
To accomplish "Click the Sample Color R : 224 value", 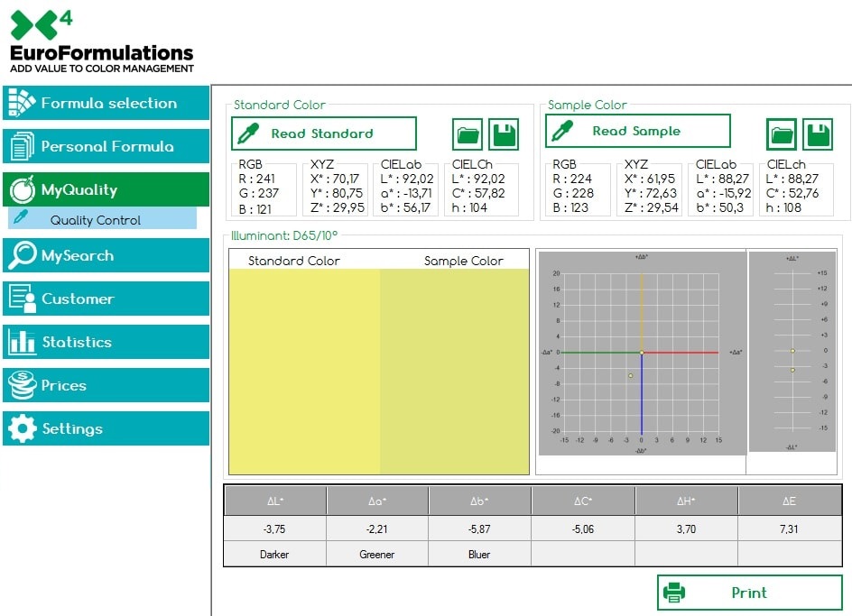I will click(x=572, y=179).
